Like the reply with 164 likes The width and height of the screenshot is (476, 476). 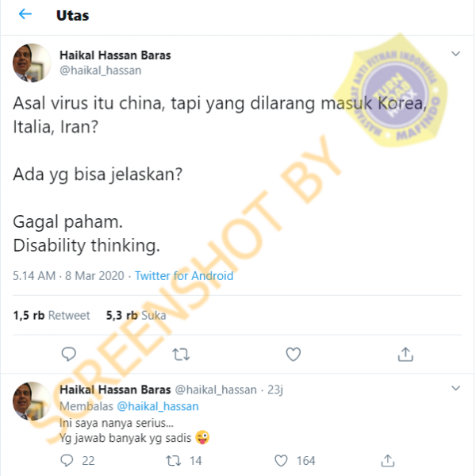281,460
